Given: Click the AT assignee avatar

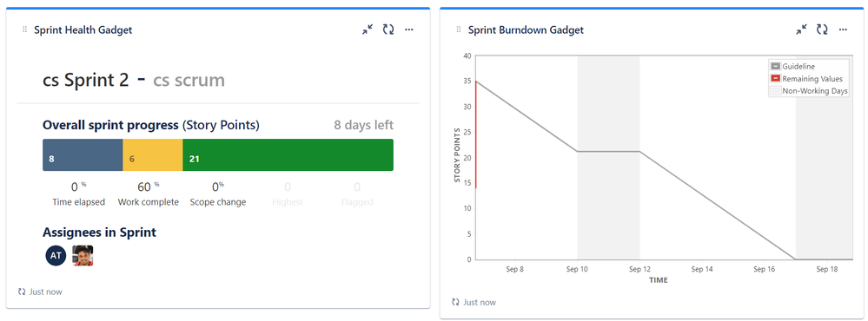Looking at the screenshot, I should click(x=56, y=256).
